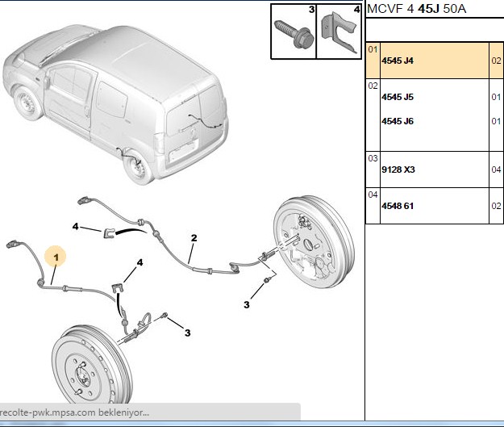504x427 pixels.
Task: Click row index 01 in the parts table
Action: 373,49
